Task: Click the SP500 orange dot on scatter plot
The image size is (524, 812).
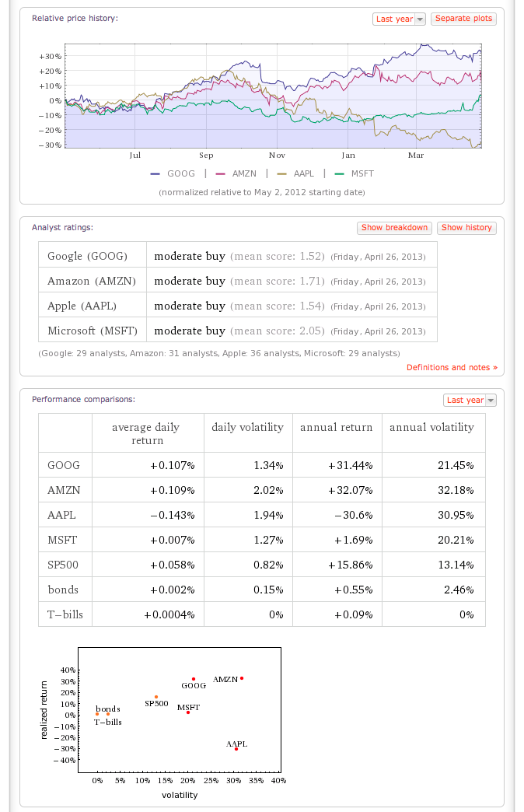Action: 156,697
